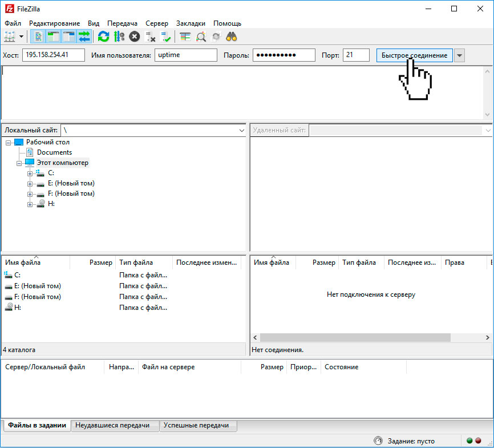Toggle transfer queue display
Image resolution: width=494 pixels, height=448 pixels.
coord(84,37)
